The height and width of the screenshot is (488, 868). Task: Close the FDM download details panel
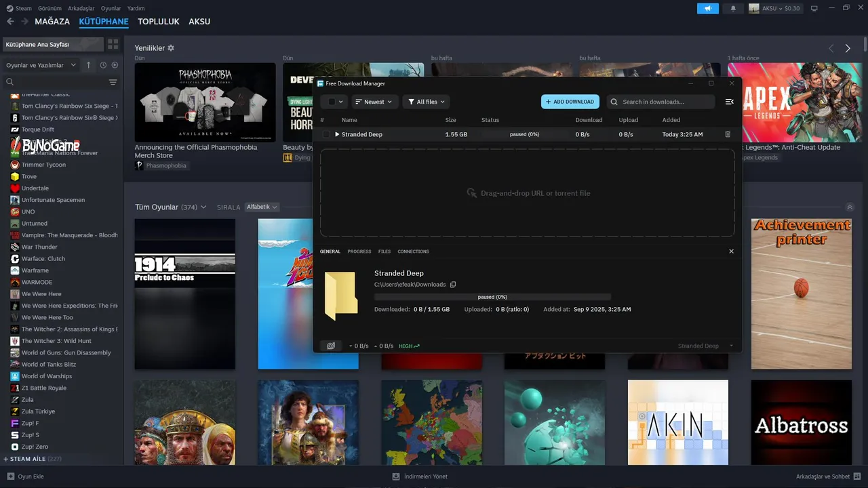pyautogui.click(x=731, y=251)
